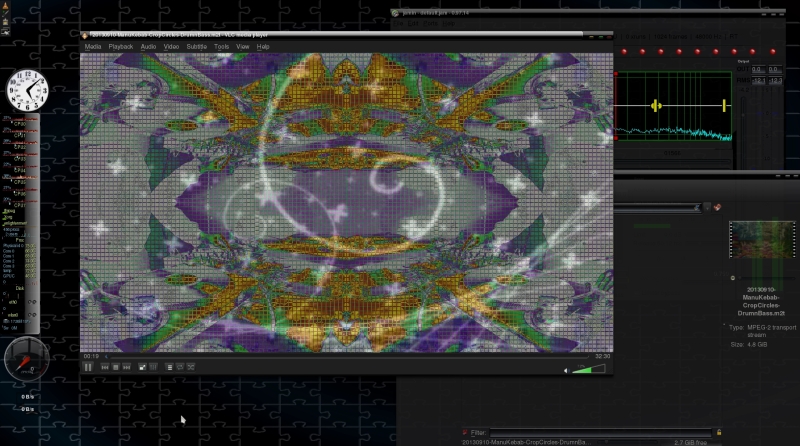This screenshot has height=446, width=800.
Task: Open the Audio menu
Action: (148, 46)
